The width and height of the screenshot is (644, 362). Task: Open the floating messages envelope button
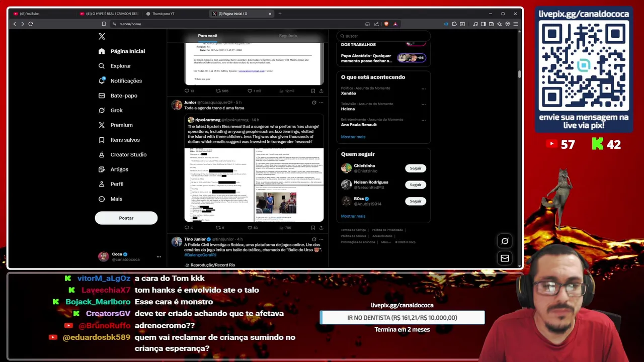tap(505, 258)
